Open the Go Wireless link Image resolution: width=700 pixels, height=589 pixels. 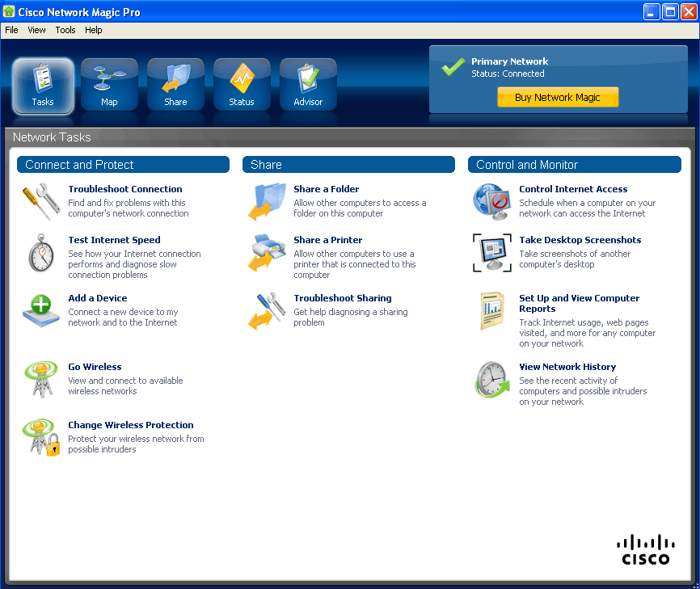point(95,367)
